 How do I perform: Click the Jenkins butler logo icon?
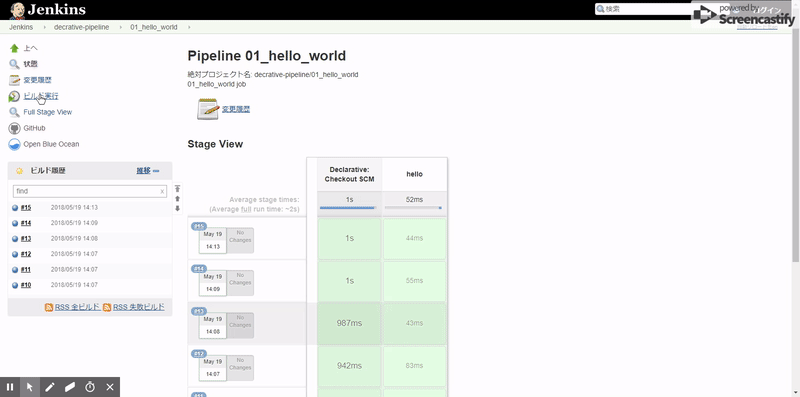coord(17,10)
